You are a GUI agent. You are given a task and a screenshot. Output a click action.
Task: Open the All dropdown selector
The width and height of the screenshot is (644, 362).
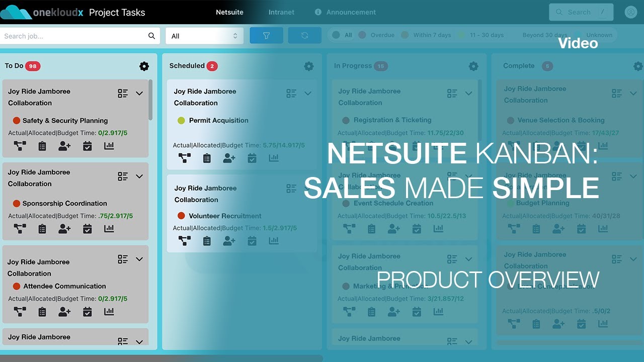[204, 36]
